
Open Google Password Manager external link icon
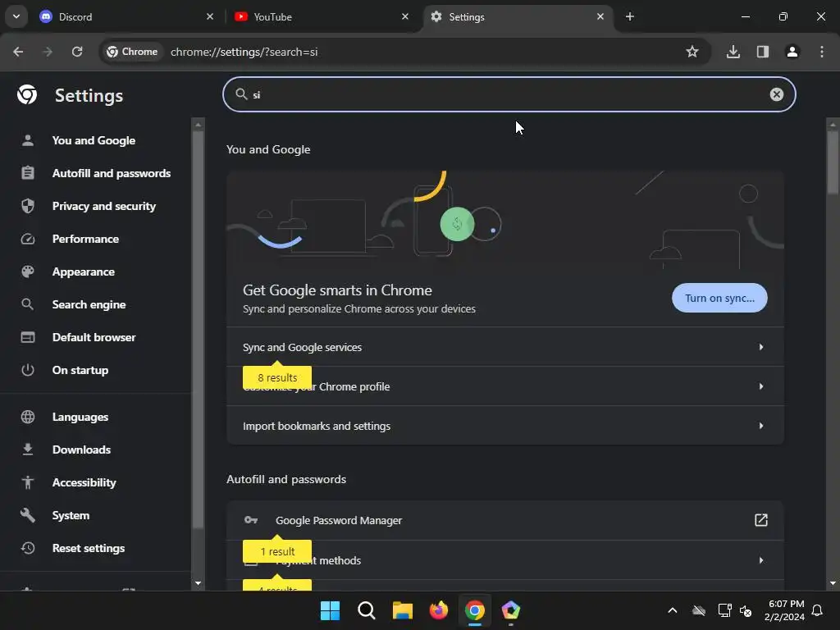tap(760, 519)
